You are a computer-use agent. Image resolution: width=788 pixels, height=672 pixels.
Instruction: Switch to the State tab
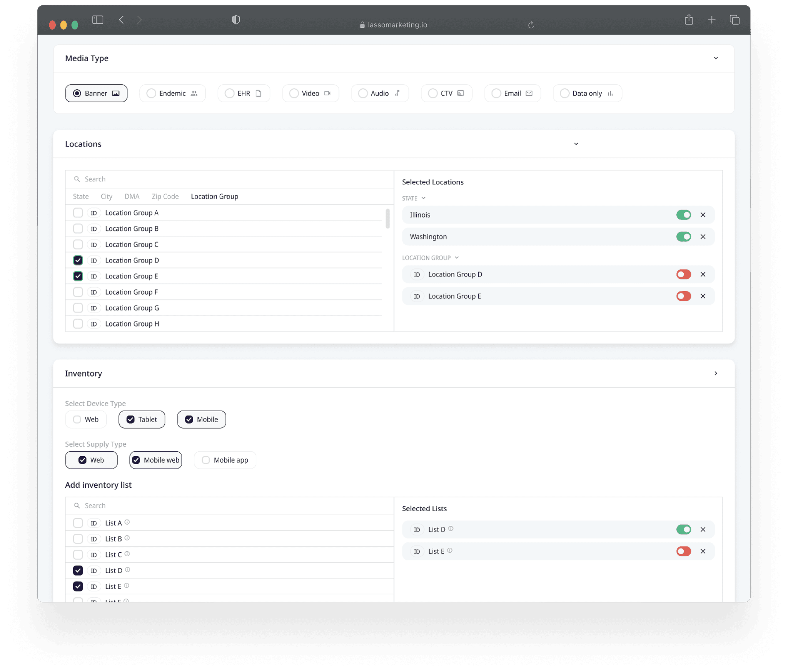pyautogui.click(x=81, y=197)
